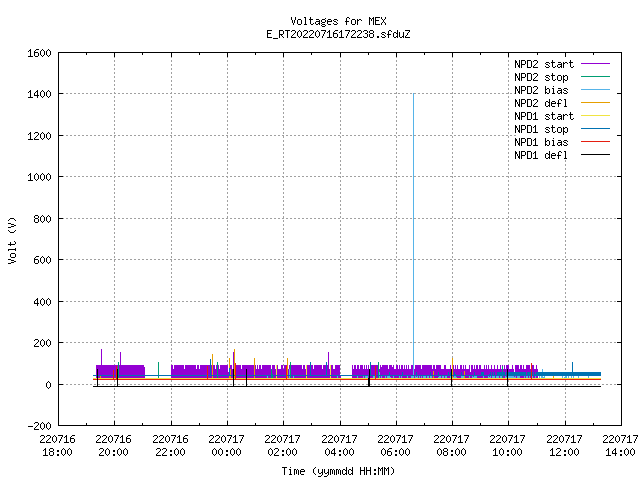Click the 220717 12:00 x-axis label

pos(564,446)
